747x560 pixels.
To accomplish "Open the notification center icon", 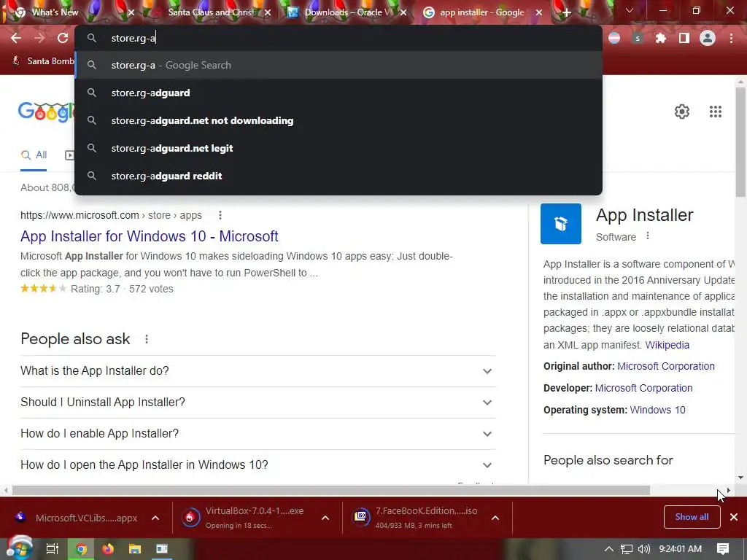I will (723, 549).
